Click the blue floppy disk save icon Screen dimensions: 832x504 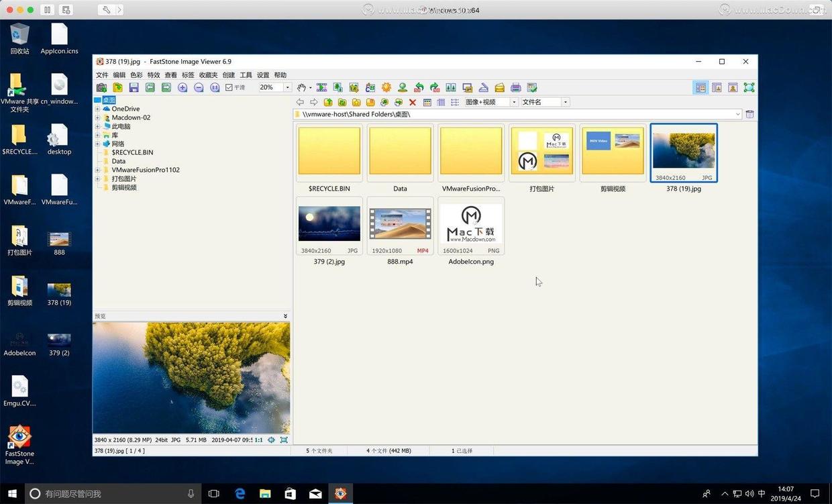(x=134, y=87)
